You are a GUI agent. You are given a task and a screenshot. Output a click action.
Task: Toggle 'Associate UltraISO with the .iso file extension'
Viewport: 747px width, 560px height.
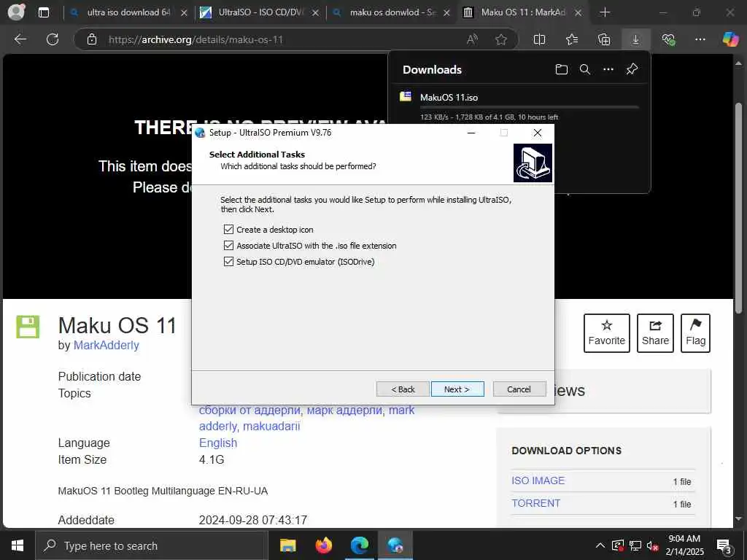(x=228, y=246)
